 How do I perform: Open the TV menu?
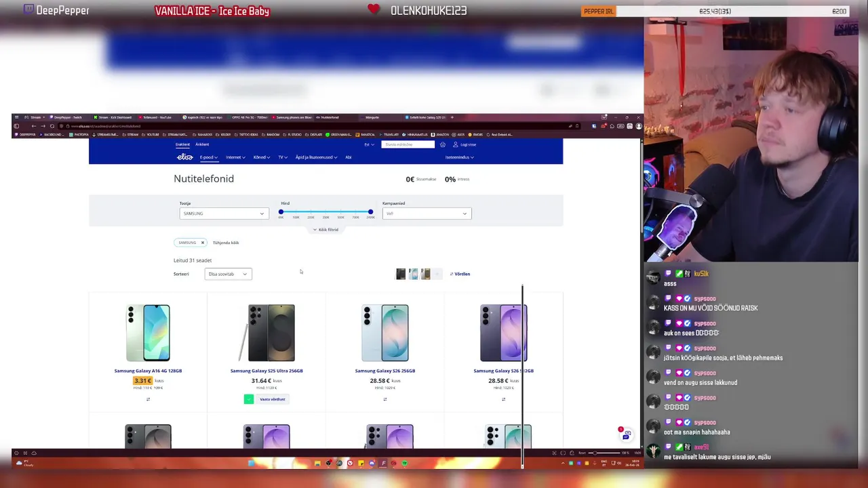click(x=283, y=157)
